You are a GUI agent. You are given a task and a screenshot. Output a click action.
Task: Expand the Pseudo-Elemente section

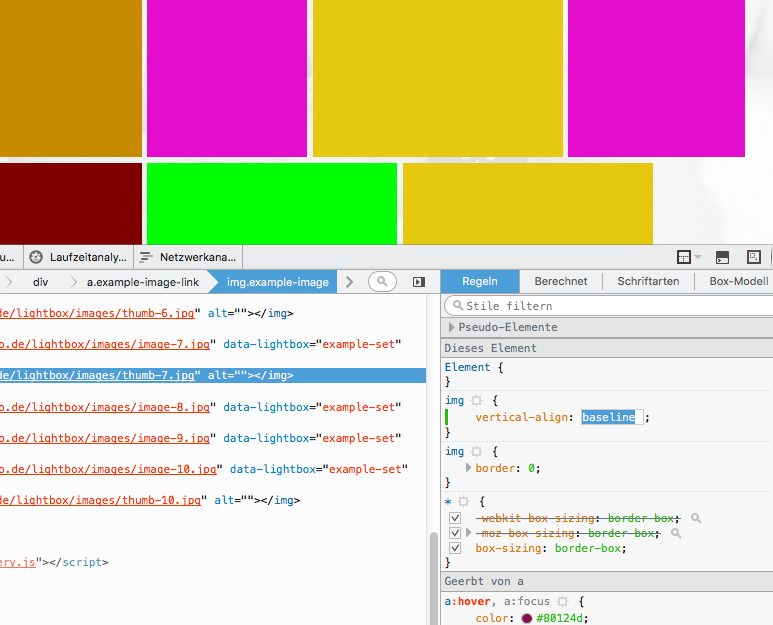pos(452,327)
